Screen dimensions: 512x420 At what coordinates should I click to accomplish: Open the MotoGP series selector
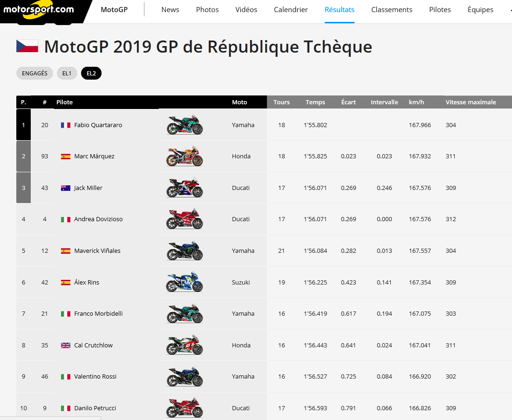(x=114, y=10)
